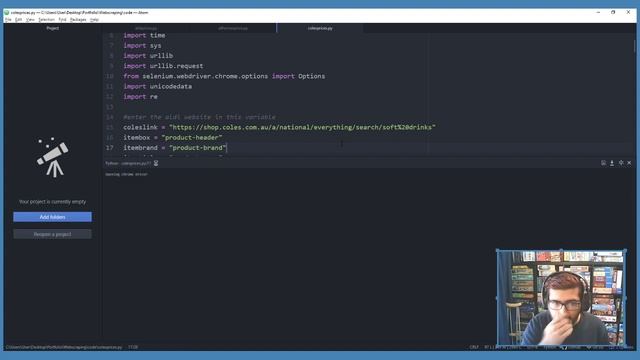
Task: Click the Atom logo in title bar
Action: [7, 13]
